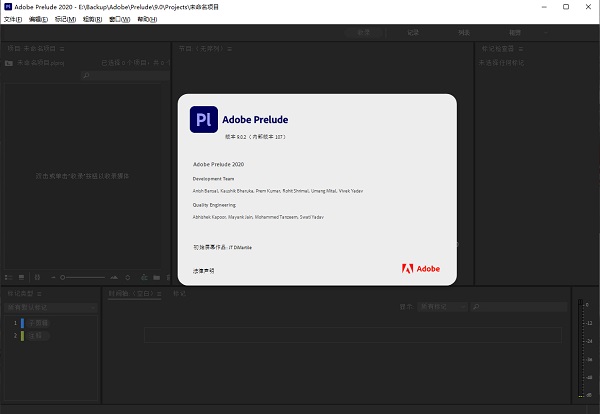Image resolution: width=600 pixels, height=414 pixels.
Task: Click the search magnifier in project panel
Action: 86,75
